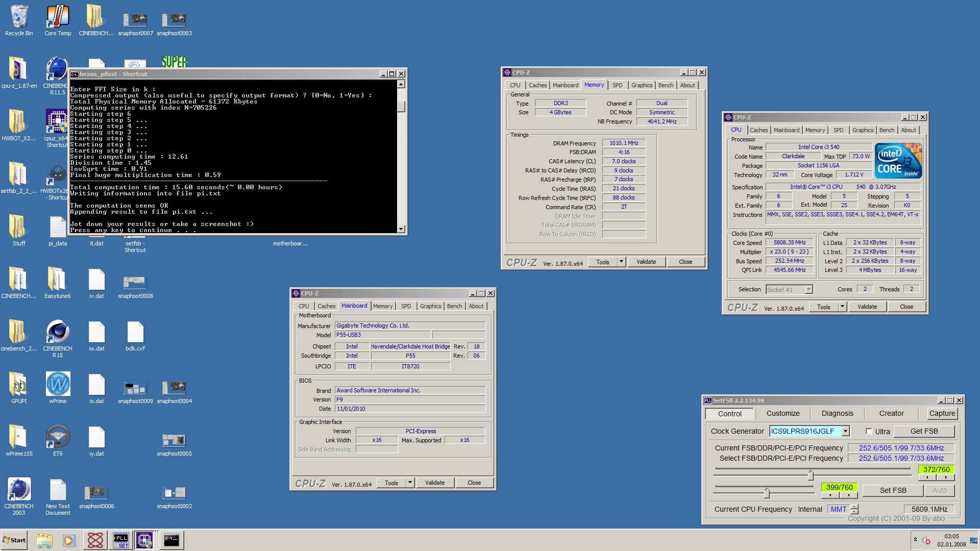Open the pi_data text file icon

[x=58, y=227]
